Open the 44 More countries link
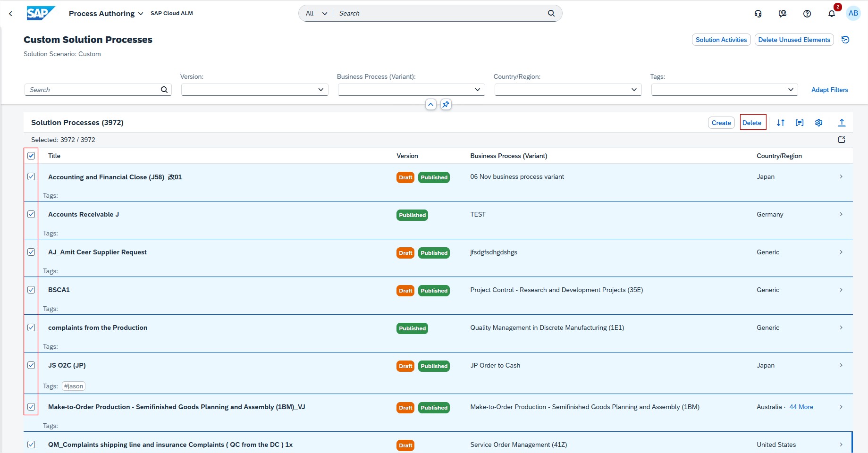Image resolution: width=868 pixels, height=453 pixels. pyautogui.click(x=801, y=407)
